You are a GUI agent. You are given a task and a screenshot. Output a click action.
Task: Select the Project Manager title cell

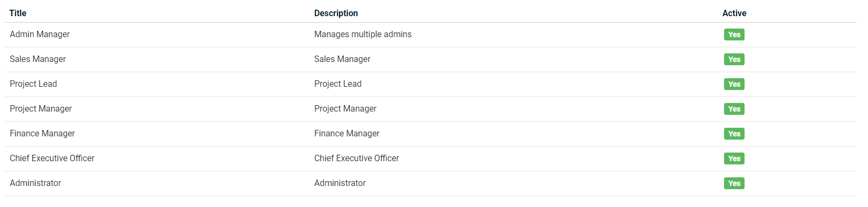click(x=41, y=109)
